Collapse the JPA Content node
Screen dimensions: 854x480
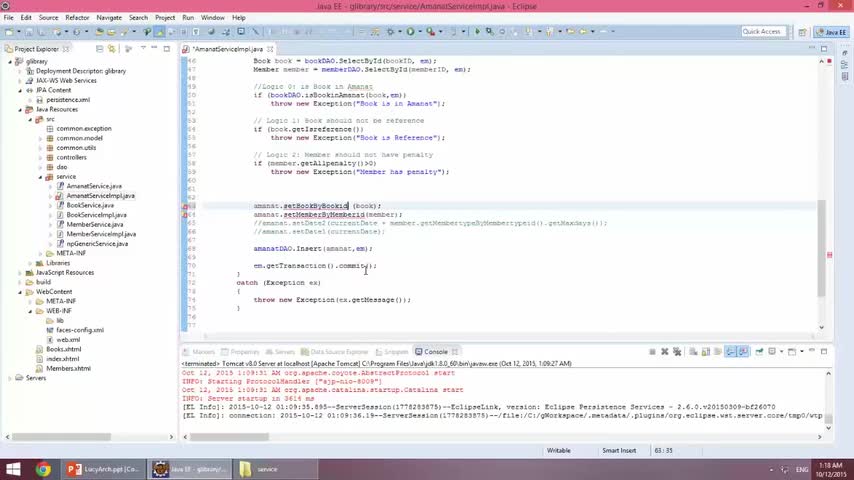[20, 90]
